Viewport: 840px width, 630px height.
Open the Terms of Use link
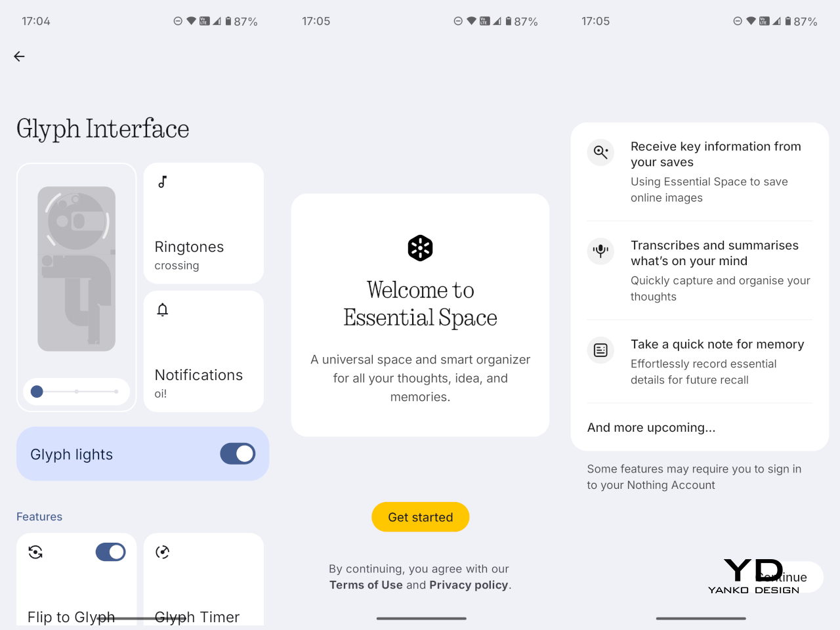366,585
